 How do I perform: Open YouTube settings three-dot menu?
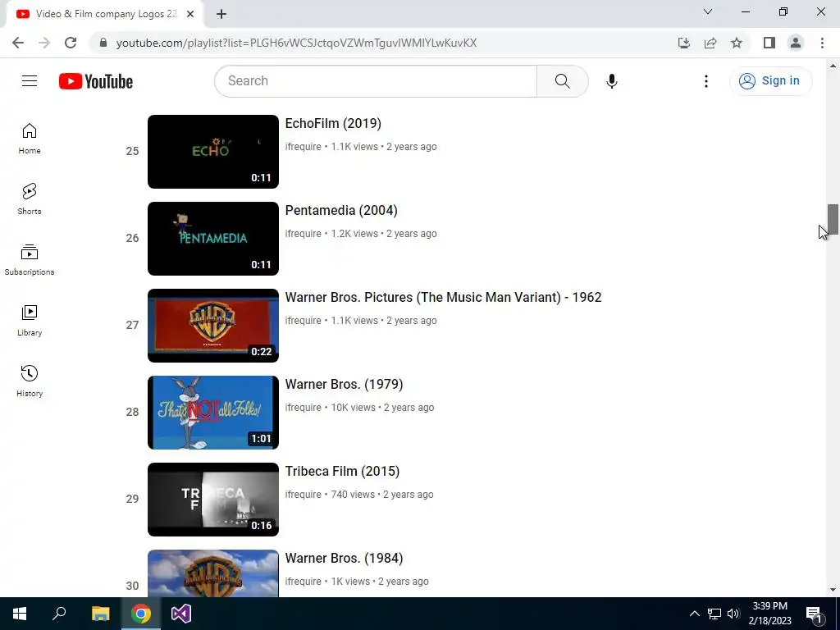(706, 81)
